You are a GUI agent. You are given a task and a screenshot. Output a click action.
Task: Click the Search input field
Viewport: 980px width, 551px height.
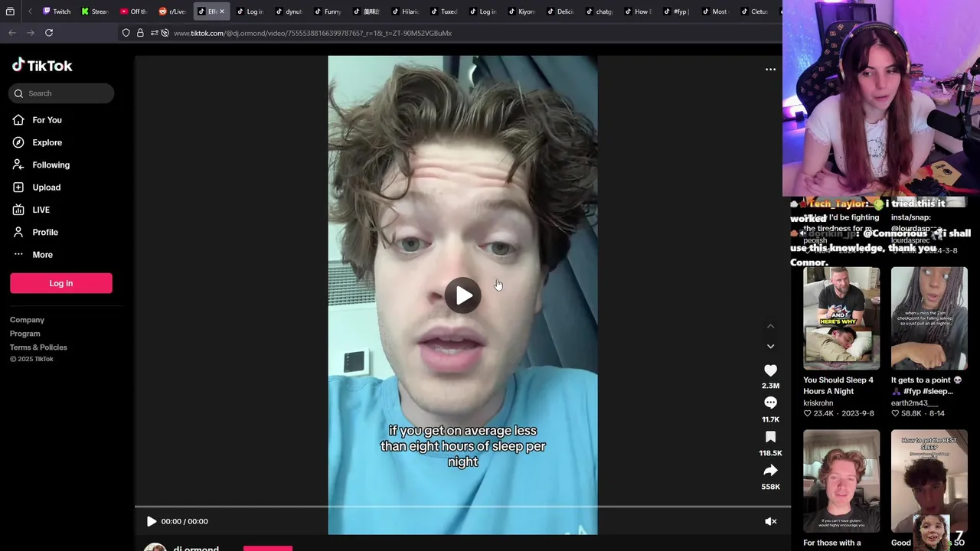pos(62,93)
